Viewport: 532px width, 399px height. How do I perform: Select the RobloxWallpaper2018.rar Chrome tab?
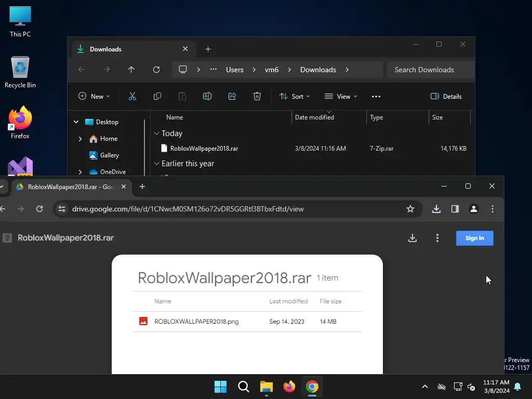[x=72, y=187]
